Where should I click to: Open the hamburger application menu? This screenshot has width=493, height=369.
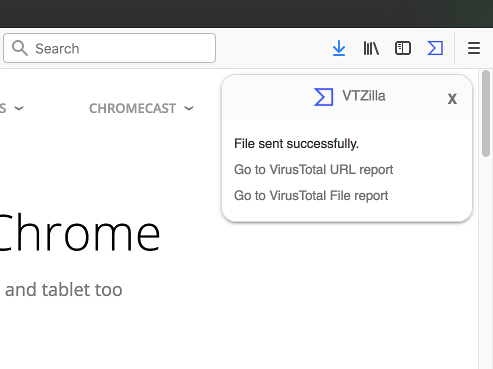tap(474, 48)
